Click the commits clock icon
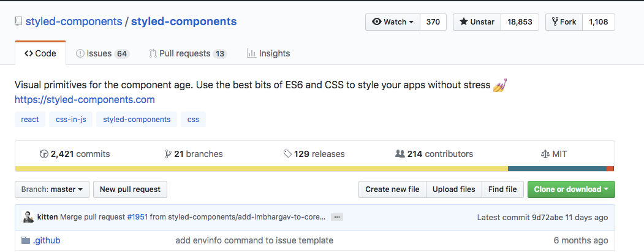Viewport: 644px width, 252px height. [x=44, y=154]
